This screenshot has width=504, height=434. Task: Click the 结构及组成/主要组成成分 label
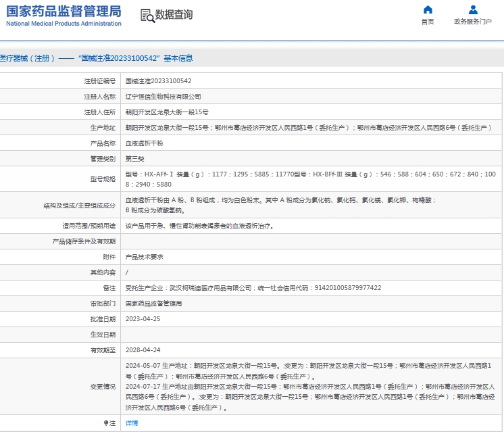(80, 206)
